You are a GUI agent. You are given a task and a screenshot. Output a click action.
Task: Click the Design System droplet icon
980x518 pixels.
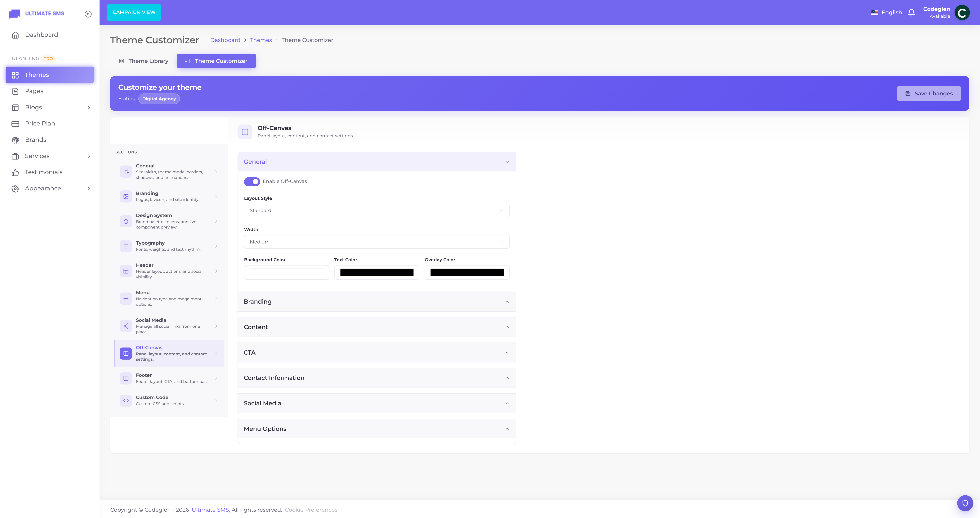pyautogui.click(x=126, y=221)
